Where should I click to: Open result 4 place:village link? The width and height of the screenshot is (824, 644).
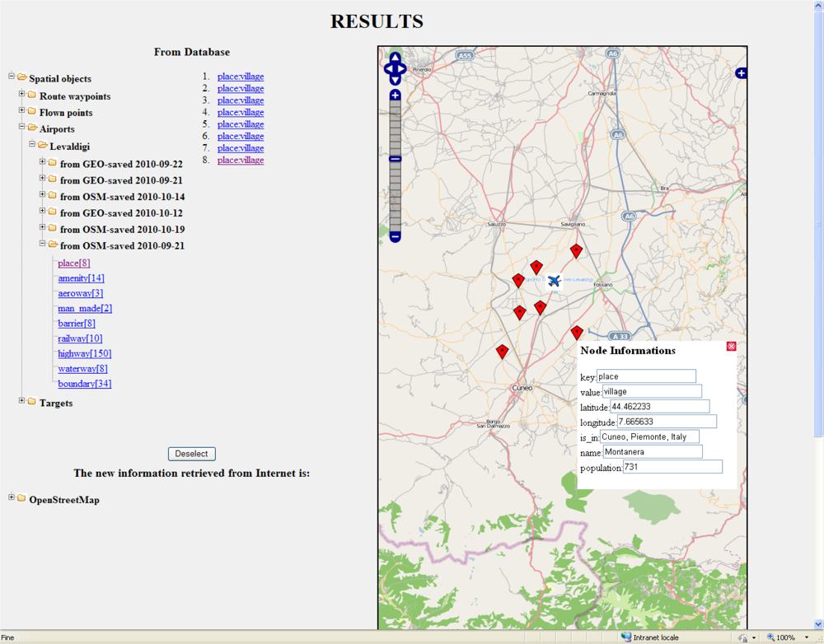click(241, 112)
